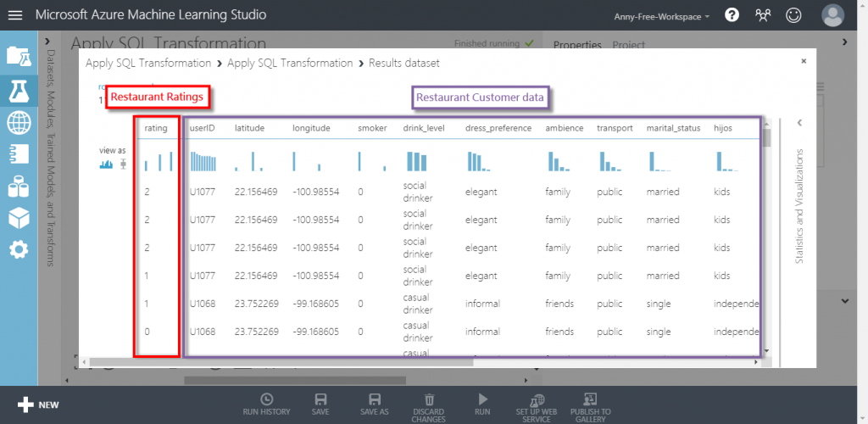The height and width of the screenshot is (424, 868).
Task: Open the Settings gear icon
Action: [19, 250]
